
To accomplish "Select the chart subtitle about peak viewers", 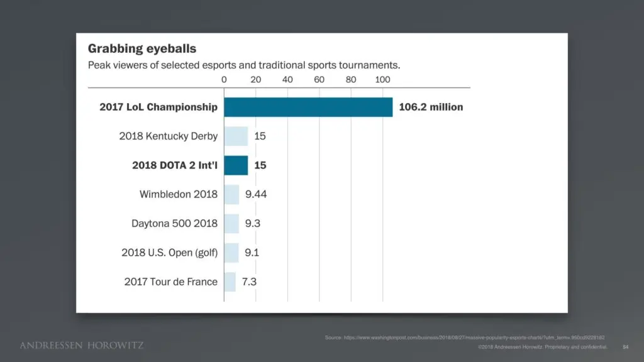I will [244, 65].
